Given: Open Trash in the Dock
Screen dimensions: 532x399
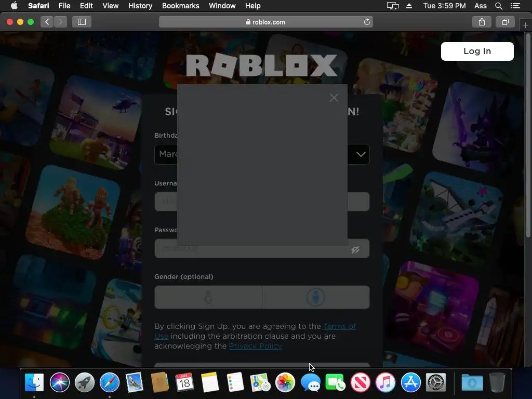Looking at the screenshot, I should pyautogui.click(x=497, y=382).
